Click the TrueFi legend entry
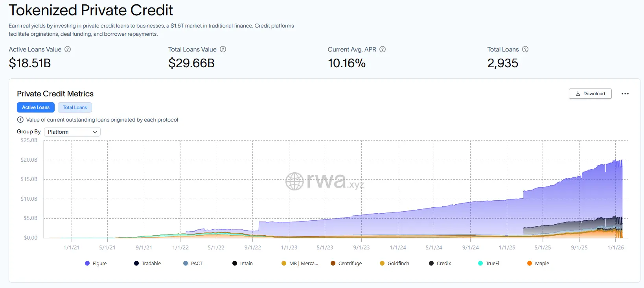The height and width of the screenshot is (288, 644). click(x=489, y=264)
